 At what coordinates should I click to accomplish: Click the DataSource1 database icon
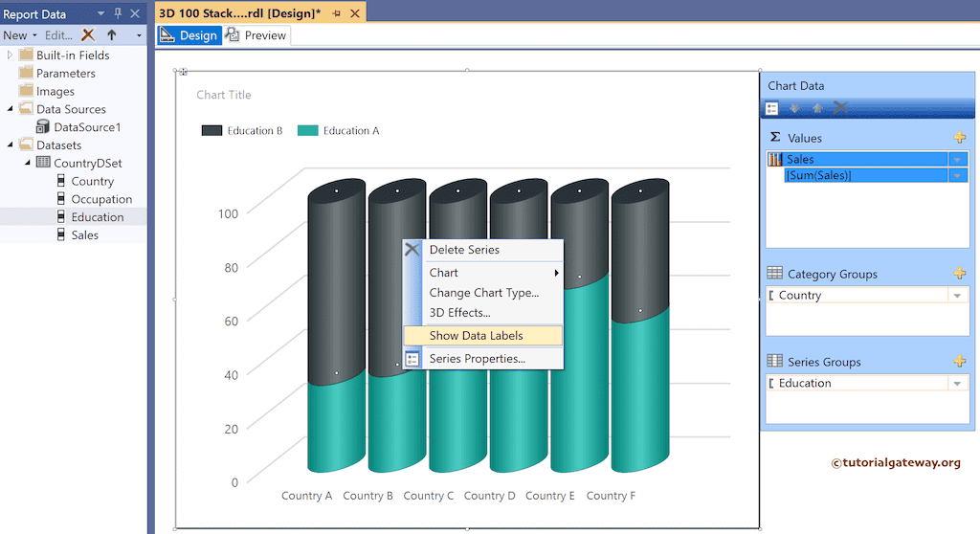click(x=42, y=127)
